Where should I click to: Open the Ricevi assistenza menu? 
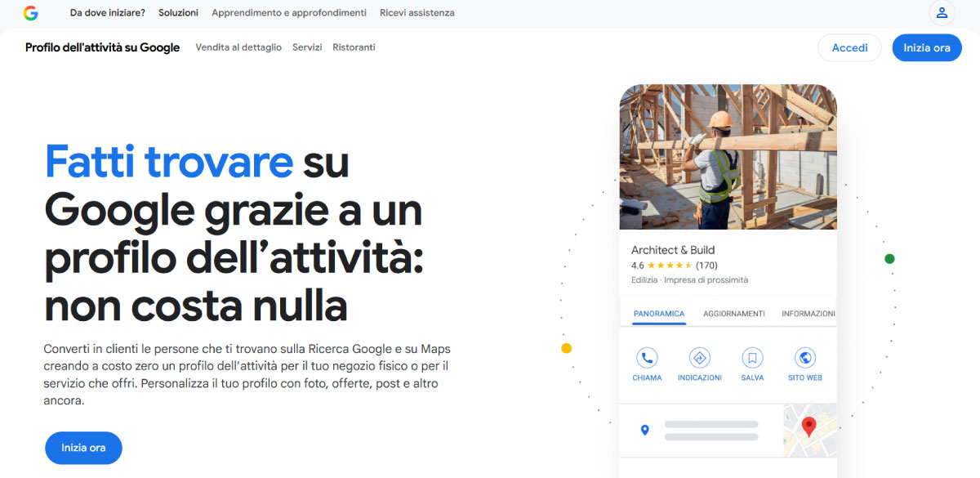[x=417, y=13]
